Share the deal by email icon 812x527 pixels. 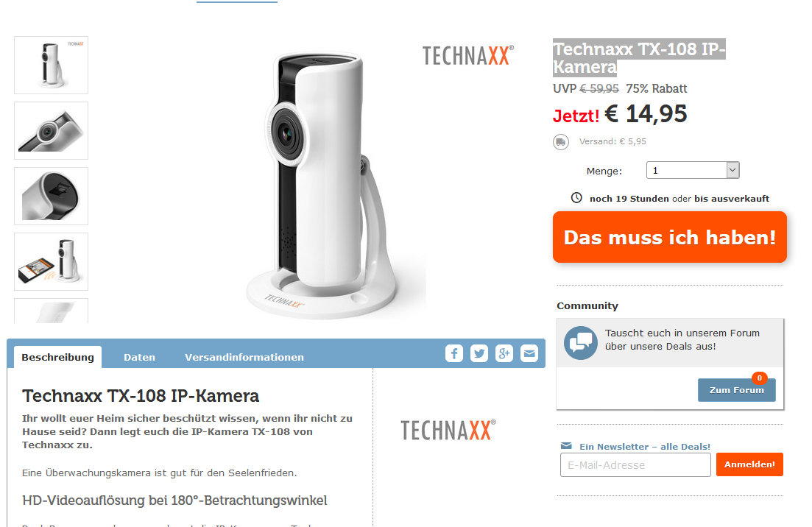pos(529,353)
